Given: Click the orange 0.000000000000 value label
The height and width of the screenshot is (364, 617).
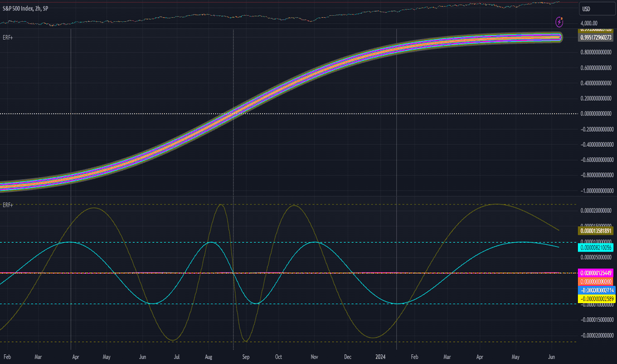Looking at the screenshot, I should 596,281.
